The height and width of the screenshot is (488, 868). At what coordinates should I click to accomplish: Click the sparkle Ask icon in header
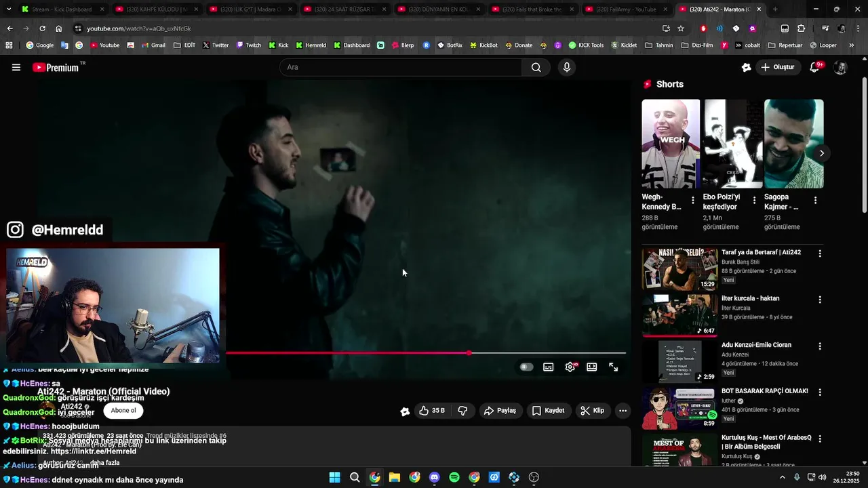[747, 67]
